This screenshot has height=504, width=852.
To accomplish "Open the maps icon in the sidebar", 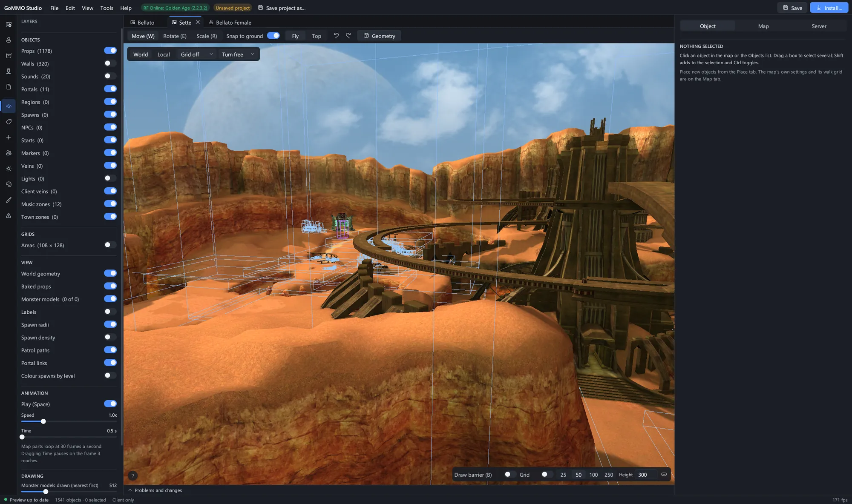I will coord(9,24).
